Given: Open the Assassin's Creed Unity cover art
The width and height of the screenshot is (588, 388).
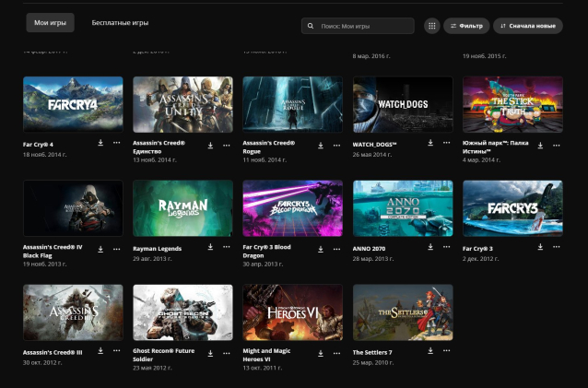Looking at the screenshot, I should (x=183, y=104).
